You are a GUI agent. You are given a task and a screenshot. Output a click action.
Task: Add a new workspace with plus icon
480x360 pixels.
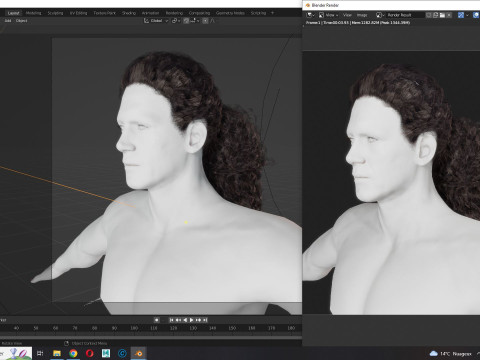tap(272, 13)
